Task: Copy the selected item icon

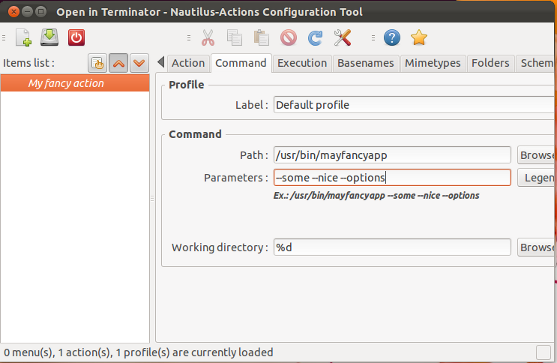Action: (x=234, y=38)
